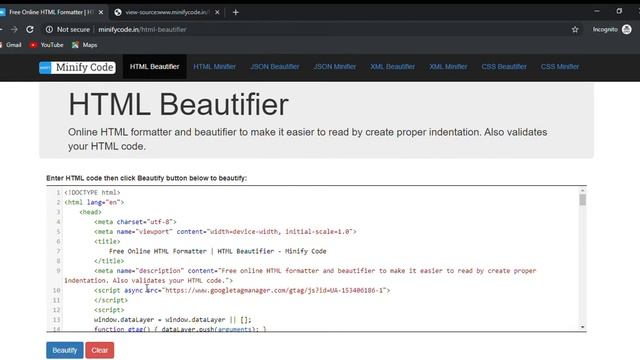Open the XML Beautifier page
640x360 pixels.
pos(392,67)
